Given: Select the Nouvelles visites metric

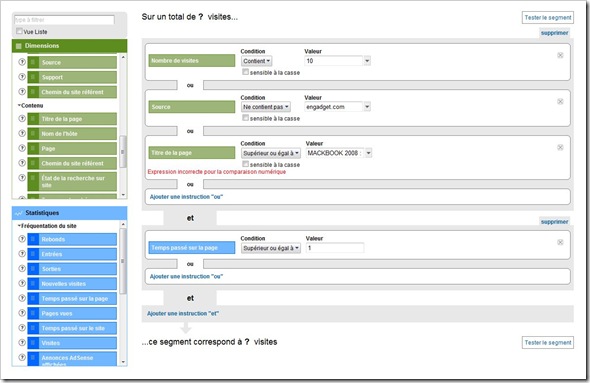Looking at the screenshot, I should pyautogui.click(x=72, y=284).
